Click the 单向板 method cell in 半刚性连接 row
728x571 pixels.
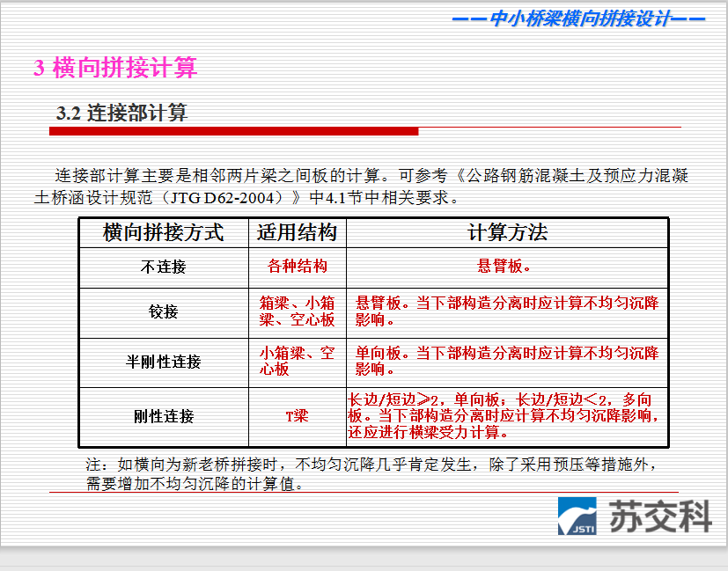pyautogui.click(x=507, y=362)
